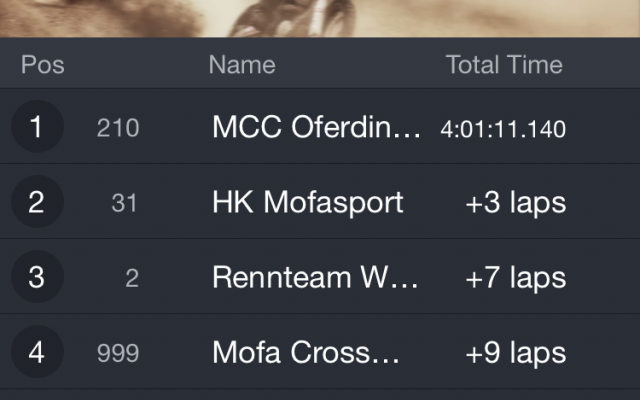Click the +7 laps gap value
This screenshot has width=640, height=400.
[516, 278]
